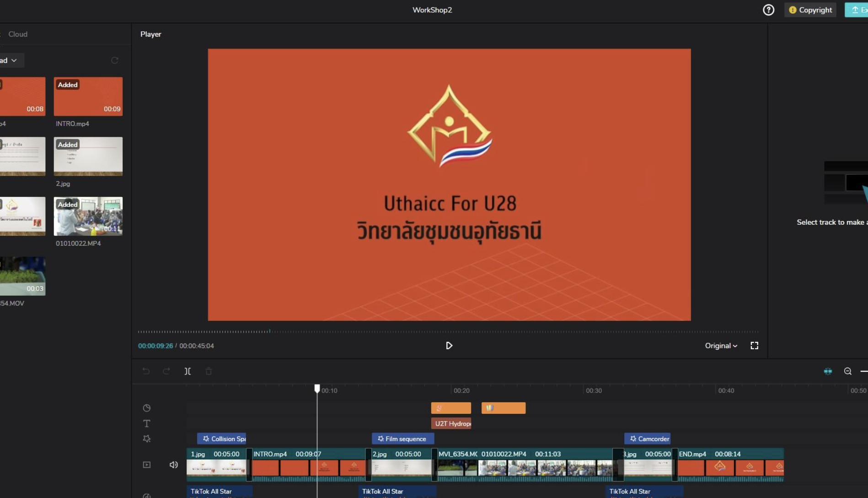Click the 00:20 ruler mark
Screen dimensions: 868x498
tap(461, 390)
